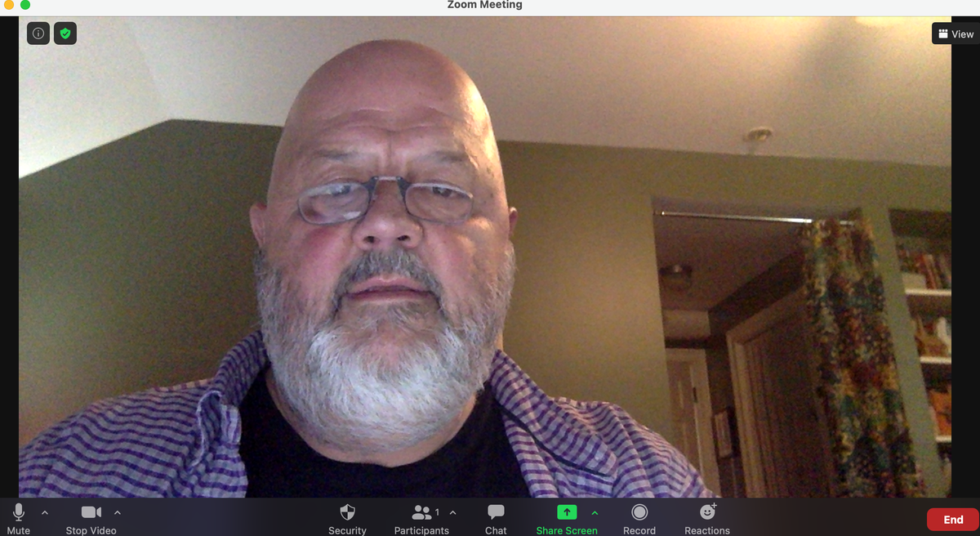
Task: Click the red End meeting button
Action: [953, 520]
